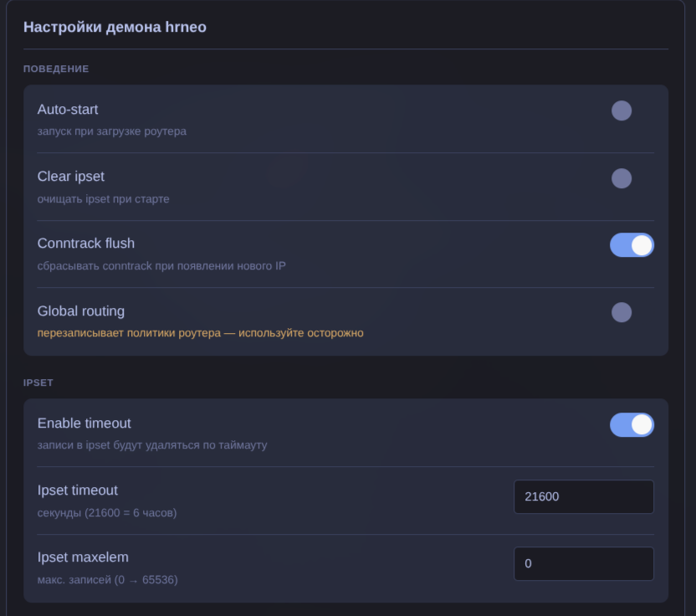Click the Global routing label
The image size is (696, 616).
tap(81, 311)
